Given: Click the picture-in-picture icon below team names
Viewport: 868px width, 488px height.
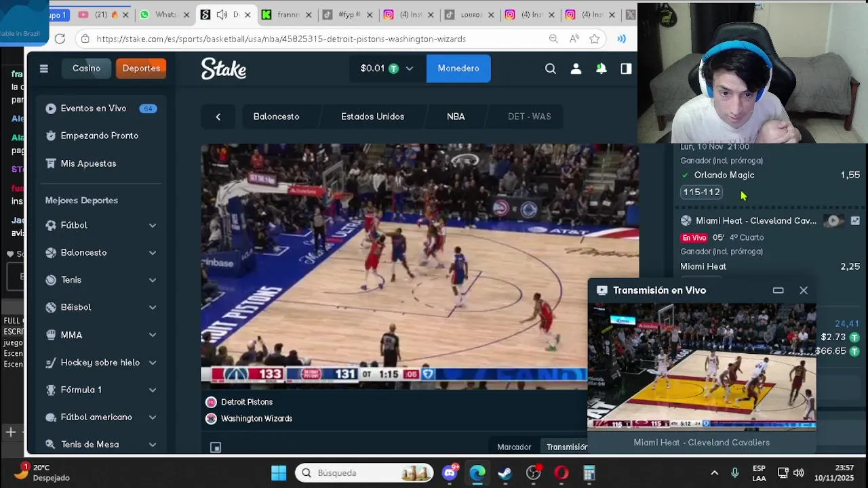Looking at the screenshot, I should (x=216, y=447).
